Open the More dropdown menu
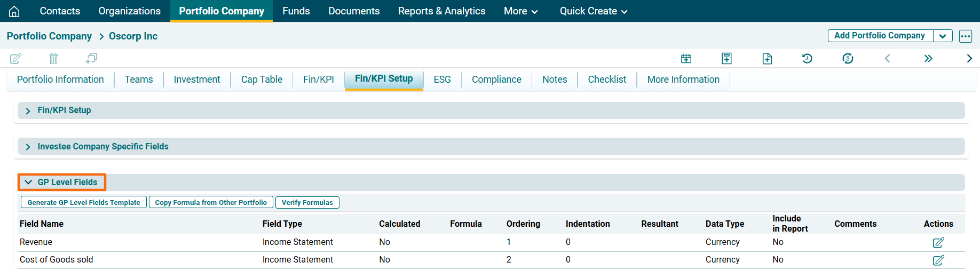 point(520,11)
